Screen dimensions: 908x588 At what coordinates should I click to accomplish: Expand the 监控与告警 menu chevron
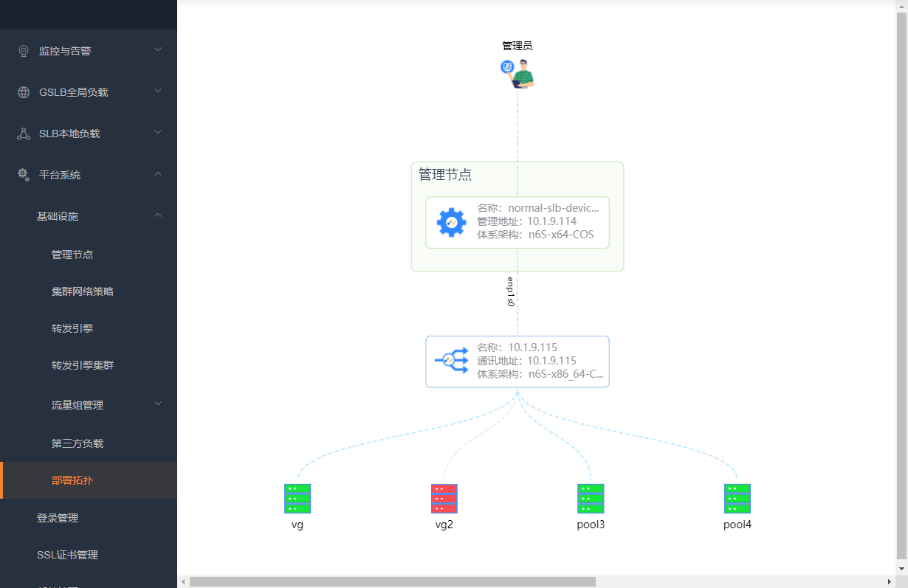tap(158, 49)
